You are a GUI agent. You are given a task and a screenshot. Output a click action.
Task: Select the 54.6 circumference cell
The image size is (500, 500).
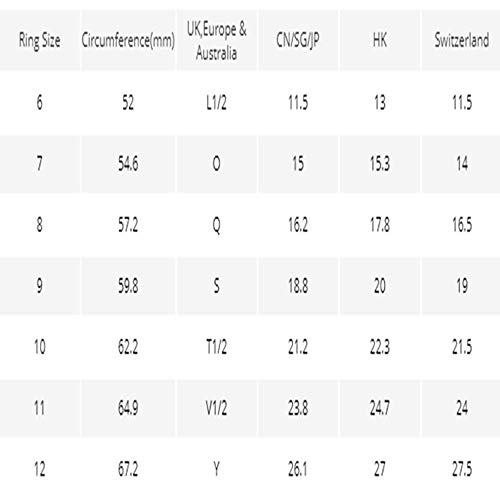pos(128,164)
